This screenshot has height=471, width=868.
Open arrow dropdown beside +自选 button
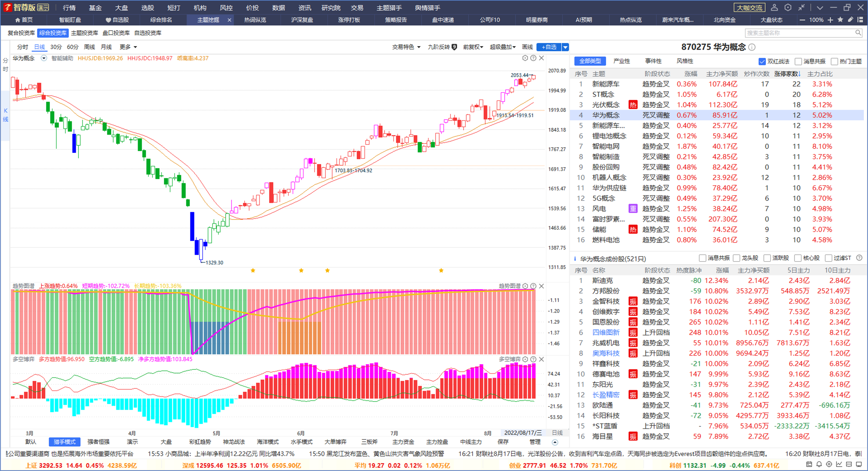click(565, 47)
